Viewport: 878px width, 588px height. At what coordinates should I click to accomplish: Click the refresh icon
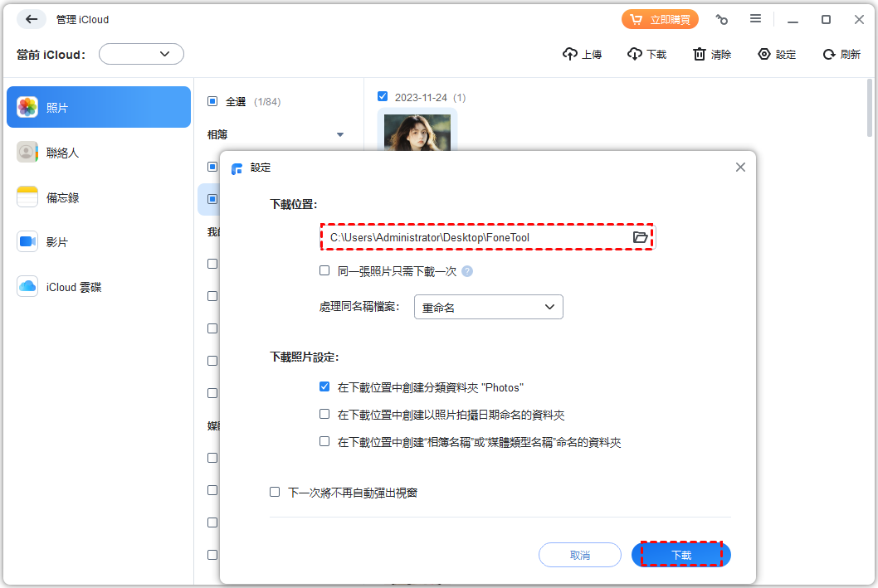[828, 54]
